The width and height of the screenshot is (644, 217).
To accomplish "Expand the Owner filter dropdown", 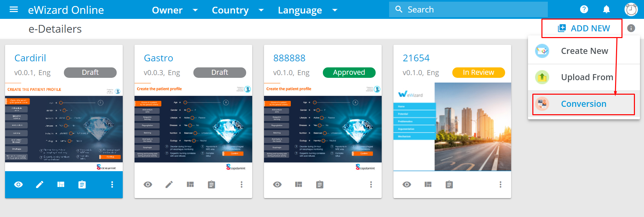I will [175, 10].
